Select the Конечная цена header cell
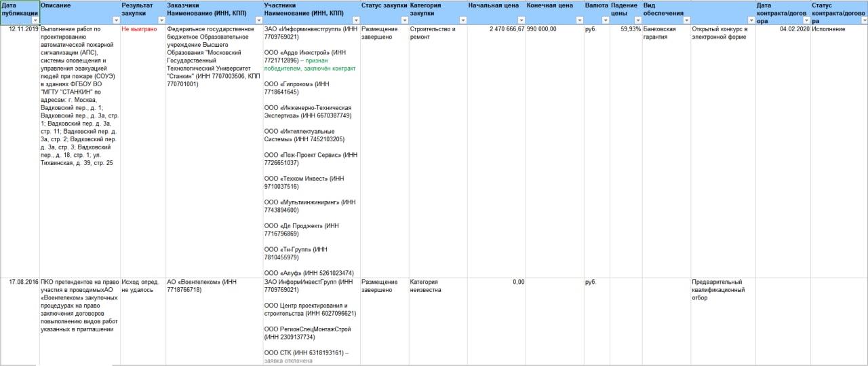Viewport: 868px width, 366px height. coord(554,13)
